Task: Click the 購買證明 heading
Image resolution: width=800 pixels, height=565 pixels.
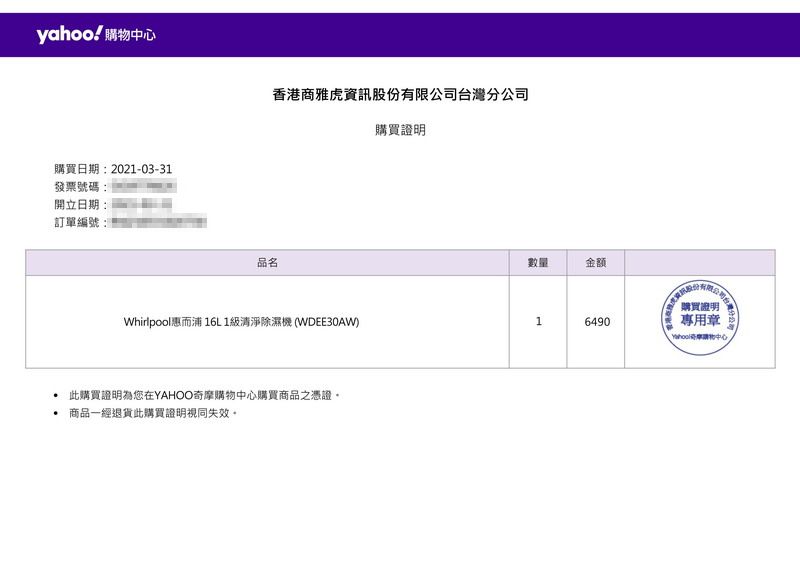Action: (x=400, y=130)
